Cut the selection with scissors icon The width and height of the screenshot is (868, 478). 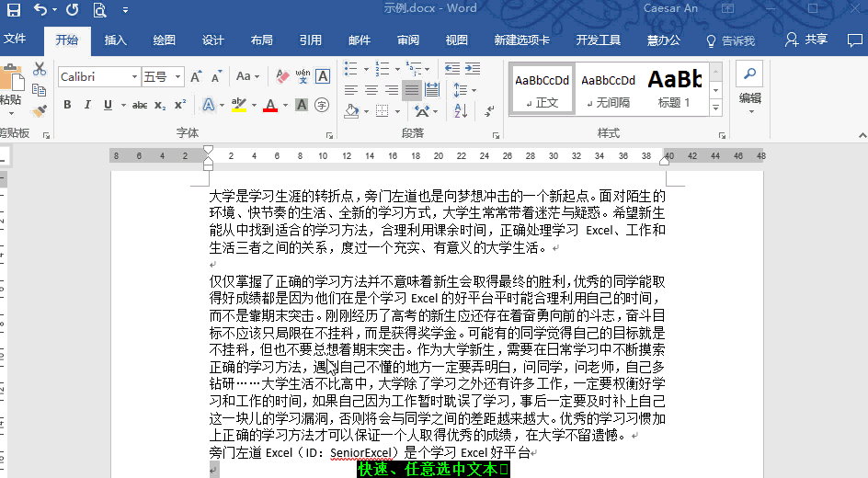[x=40, y=69]
